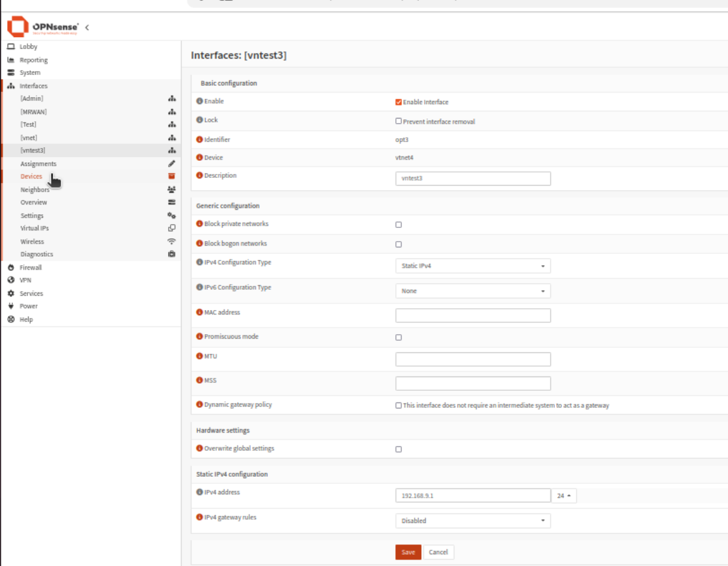Click the info icon next to MTU
This screenshot has width=728, height=566.
[x=199, y=356]
